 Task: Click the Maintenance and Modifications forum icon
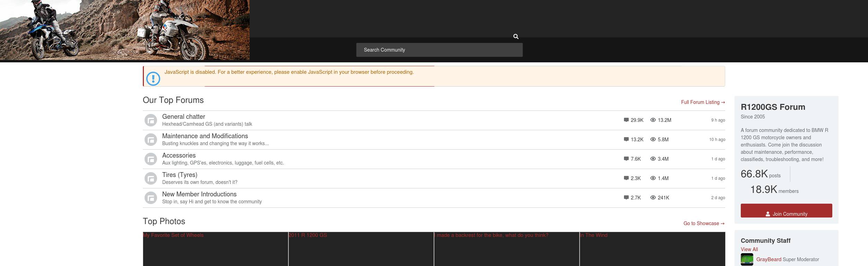(151, 140)
